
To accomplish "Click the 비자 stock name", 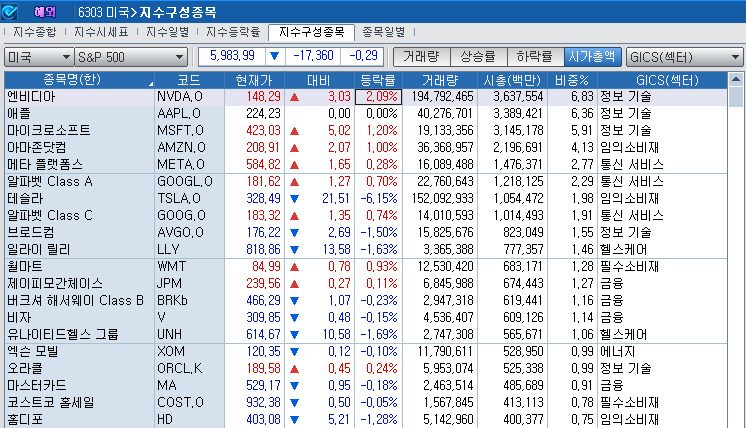I will point(19,318).
